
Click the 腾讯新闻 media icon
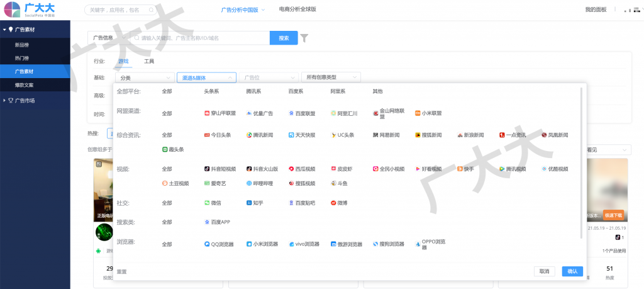click(x=249, y=135)
